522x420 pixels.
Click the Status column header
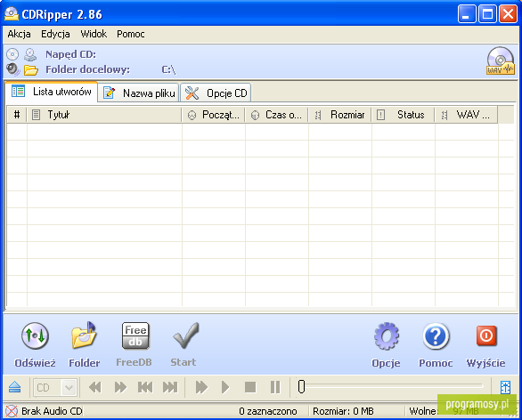[x=404, y=115]
